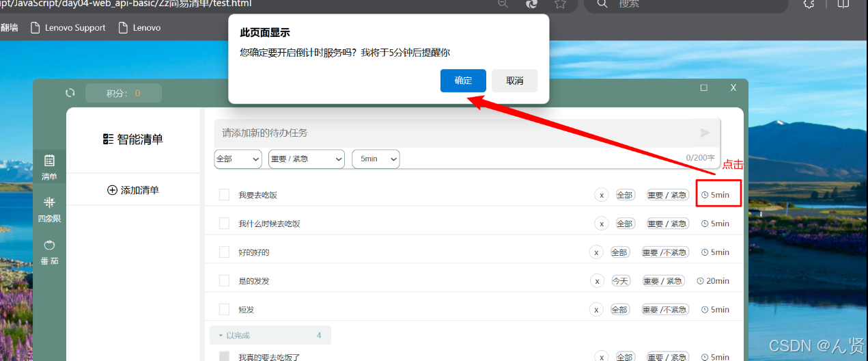
Task: Dismiss the dialog using 取消 button
Action: coord(515,81)
